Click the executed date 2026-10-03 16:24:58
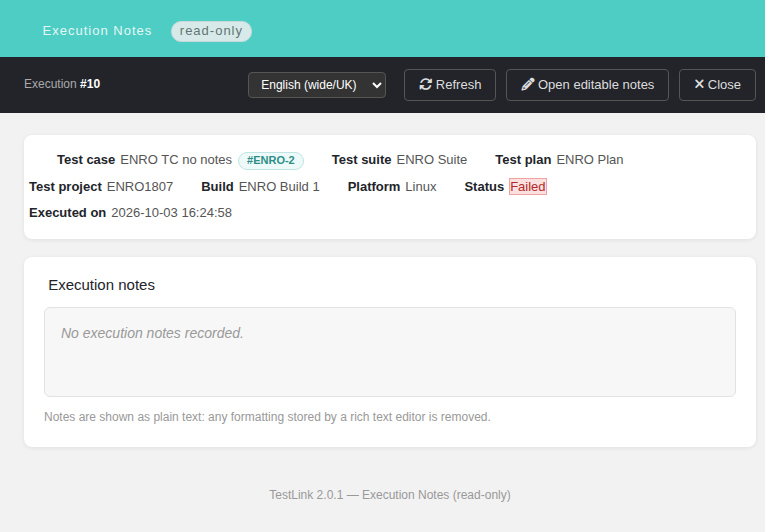Image resolution: width=765 pixels, height=532 pixels. coord(171,213)
